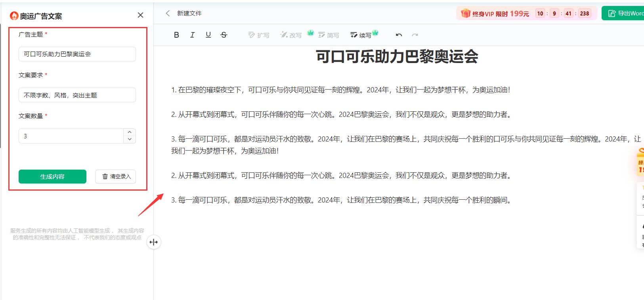Apply strikethrough formatting
This screenshot has width=644, height=300.
coord(224,35)
